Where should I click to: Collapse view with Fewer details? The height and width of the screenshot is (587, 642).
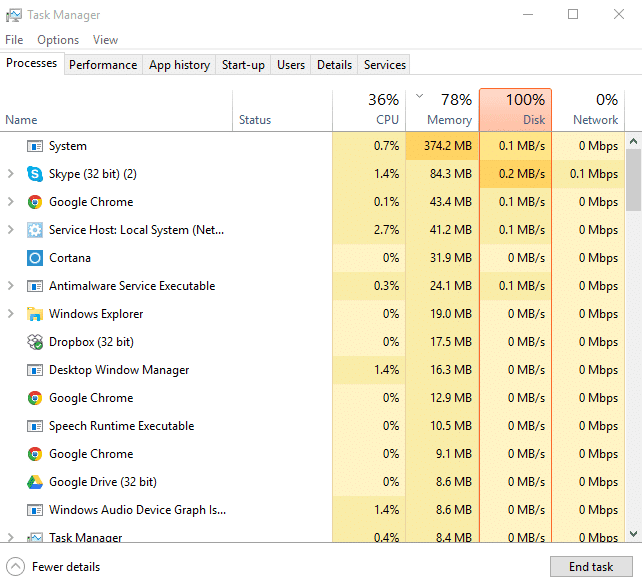pos(55,567)
